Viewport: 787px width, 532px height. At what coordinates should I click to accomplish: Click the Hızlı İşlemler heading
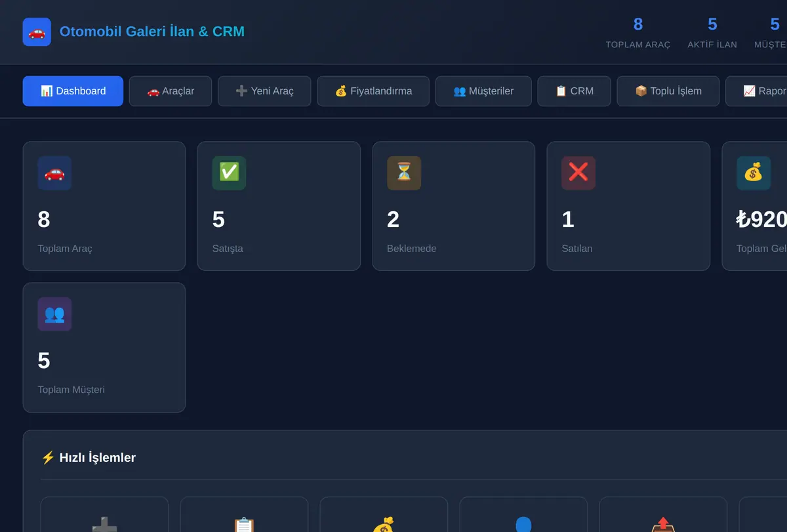click(x=98, y=458)
